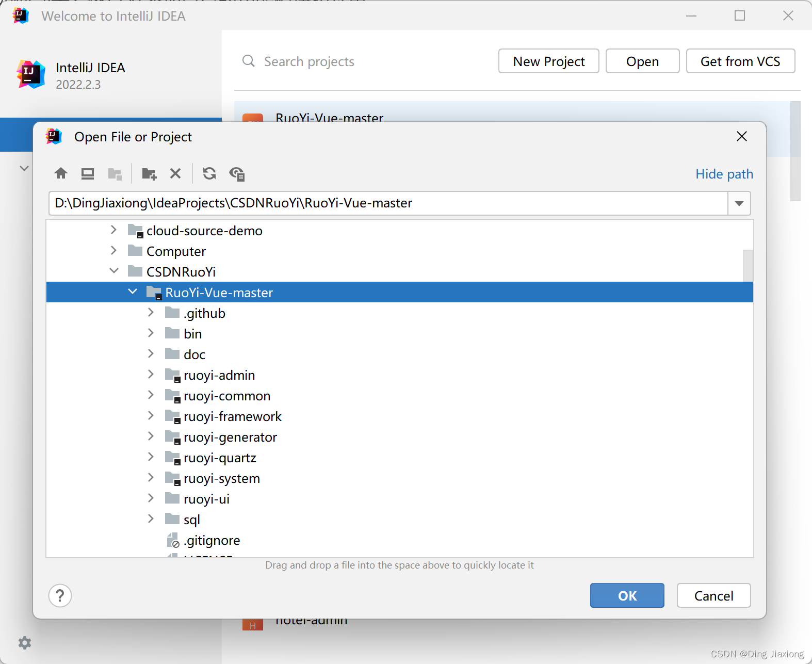This screenshot has width=812, height=664.
Task: Select the ruoyi-quartz folder label
Action: 220,458
